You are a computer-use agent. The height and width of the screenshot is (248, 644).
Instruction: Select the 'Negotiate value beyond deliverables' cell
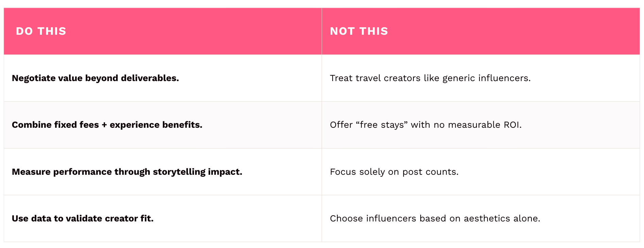point(95,78)
